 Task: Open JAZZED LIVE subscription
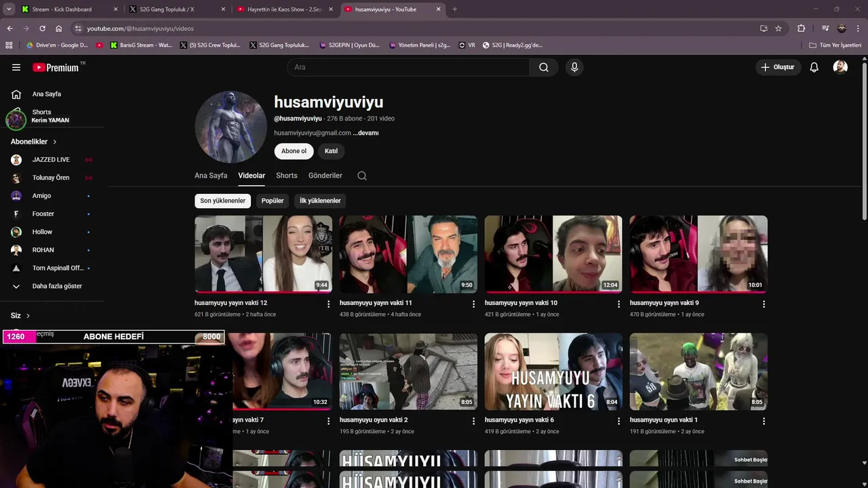pos(52,160)
